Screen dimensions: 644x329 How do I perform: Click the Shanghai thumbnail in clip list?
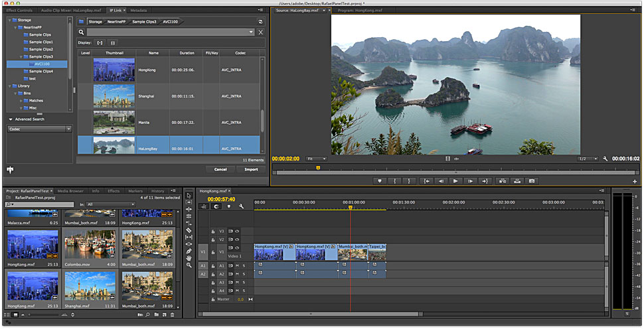click(114, 96)
